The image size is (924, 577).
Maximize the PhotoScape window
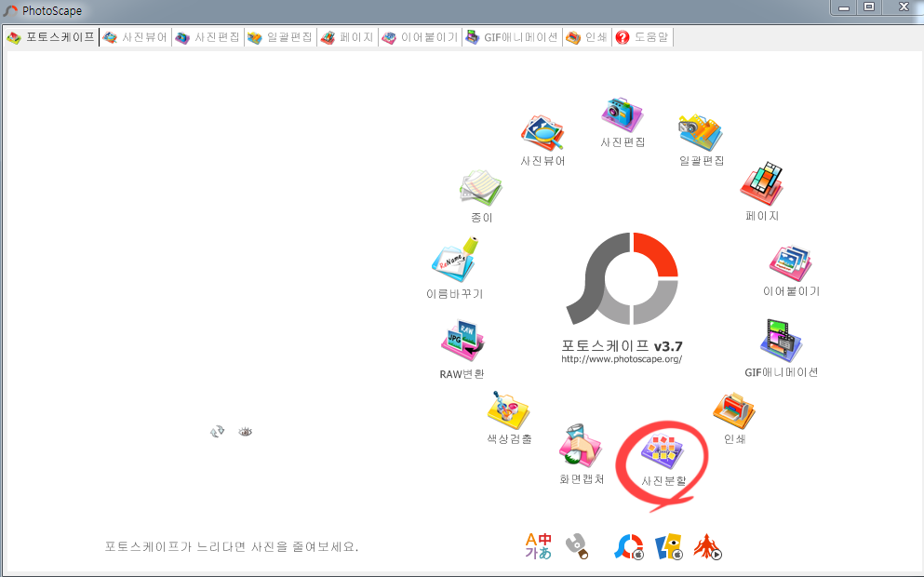[x=869, y=7]
